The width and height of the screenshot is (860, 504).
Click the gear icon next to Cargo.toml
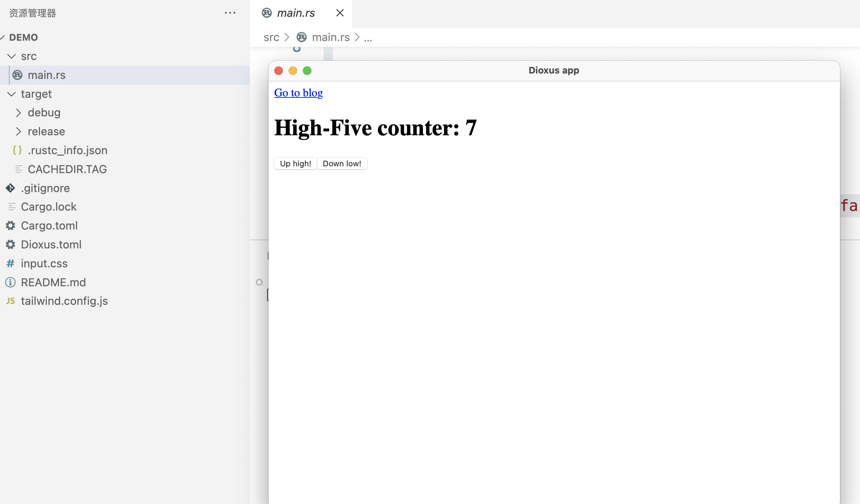(10, 226)
